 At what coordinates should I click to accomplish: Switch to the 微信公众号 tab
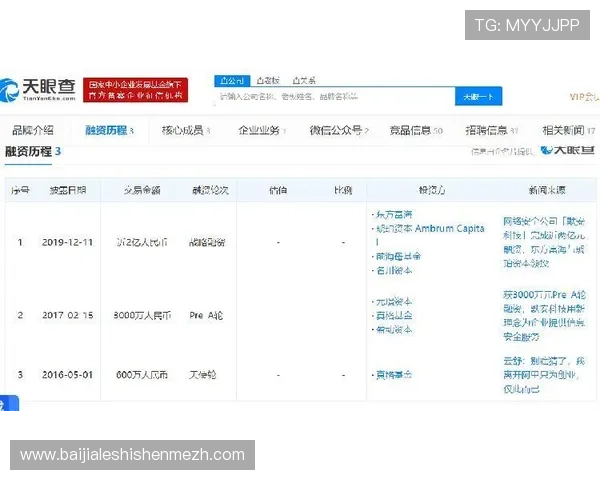(x=339, y=131)
